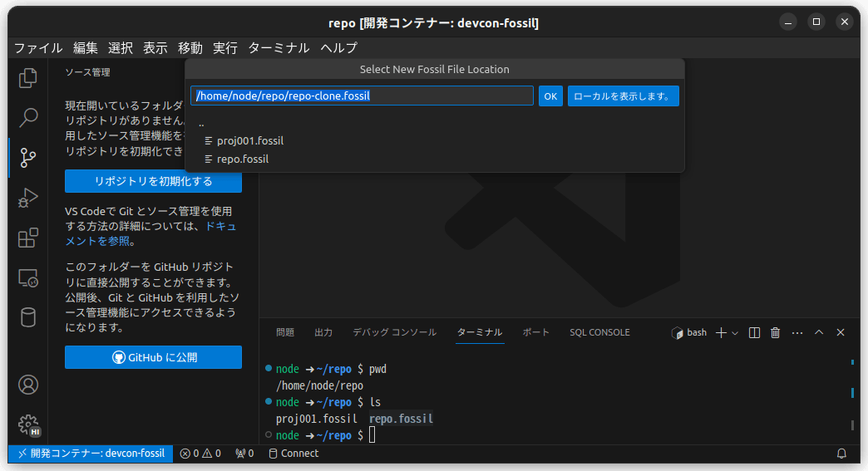
Task: Kill terminal with trash icon
Action: point(775,332)
